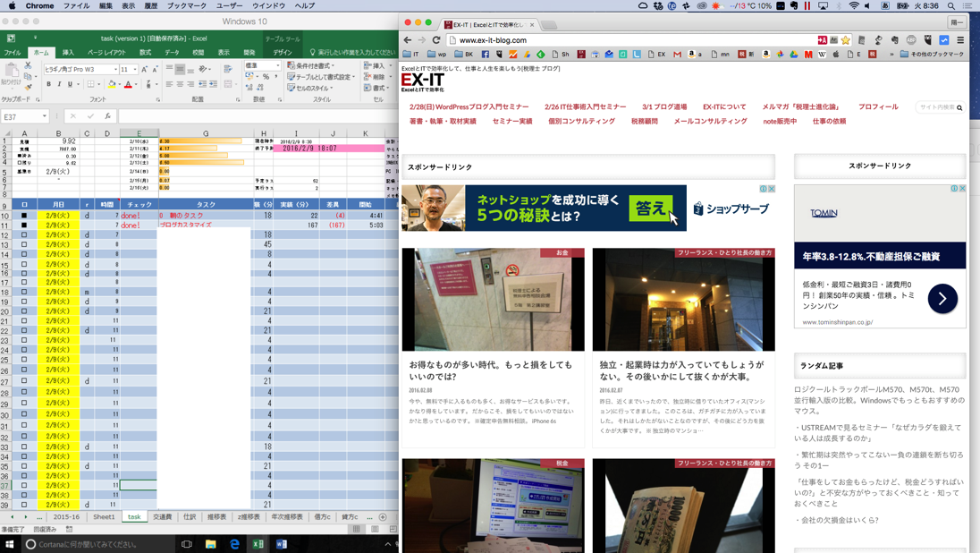This screenshot has width=980, height=553.
Task: Open Word from the Windows taskbar
Action: [282, 544]
